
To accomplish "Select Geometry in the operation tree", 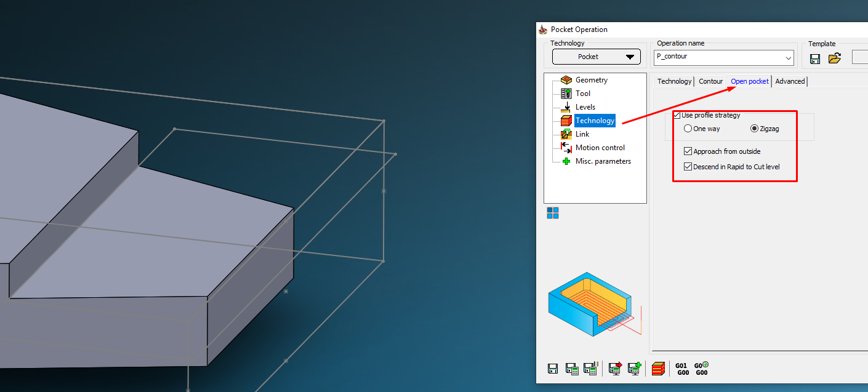I will click(x=591, y=80).
